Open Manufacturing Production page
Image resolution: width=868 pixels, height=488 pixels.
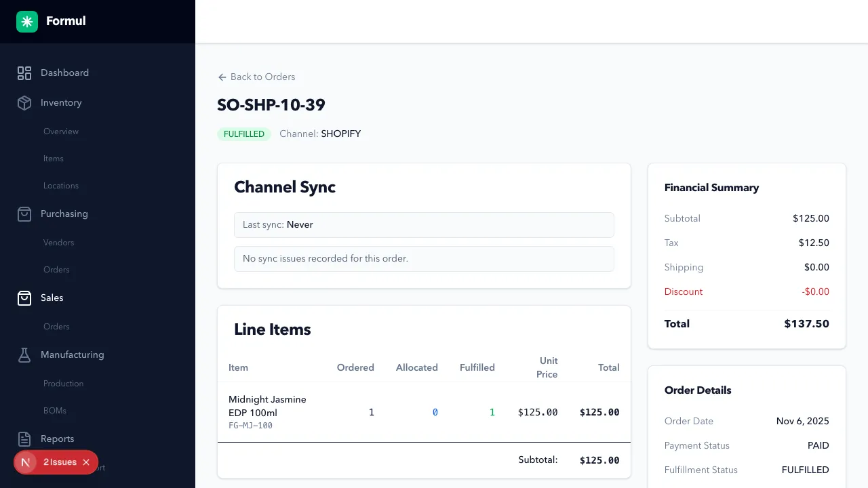[64, 384]
